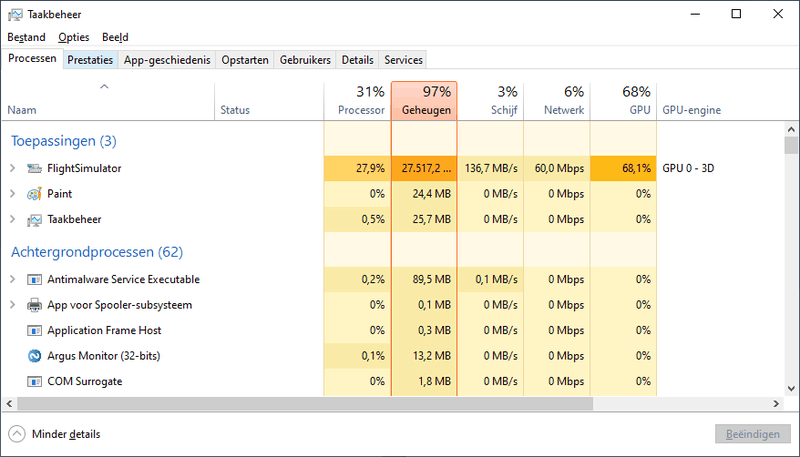Click the horizontal scrollbar thumb

click(305, 403)
